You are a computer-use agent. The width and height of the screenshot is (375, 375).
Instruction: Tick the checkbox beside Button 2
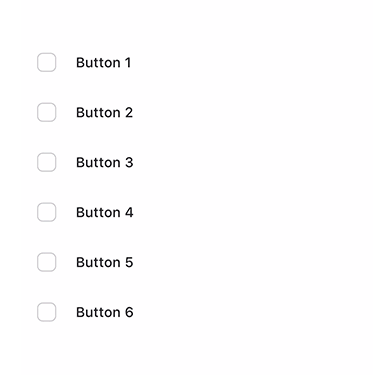46,112
